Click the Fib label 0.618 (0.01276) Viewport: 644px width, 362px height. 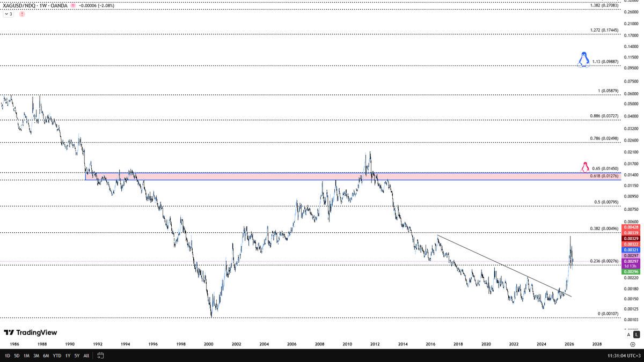tap(604, 176)
